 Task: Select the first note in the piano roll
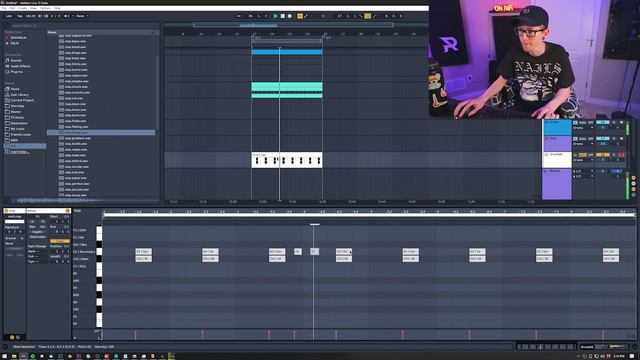coord(144,251)
